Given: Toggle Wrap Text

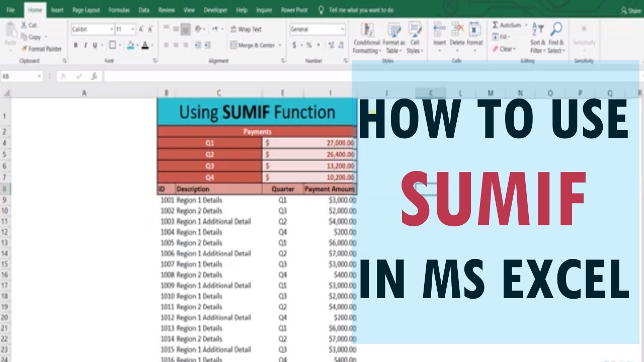Looking at the screenshot, I should pos(247,29).
